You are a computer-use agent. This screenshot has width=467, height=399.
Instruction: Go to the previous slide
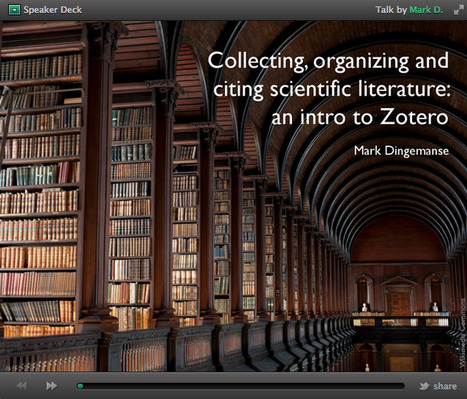[22, 386]
